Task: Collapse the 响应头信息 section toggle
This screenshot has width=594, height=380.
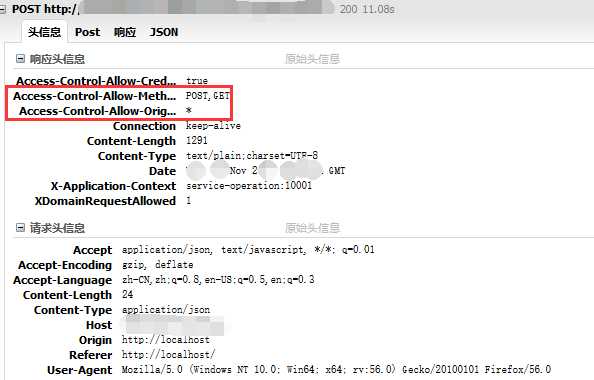Action: pos(20,59)
